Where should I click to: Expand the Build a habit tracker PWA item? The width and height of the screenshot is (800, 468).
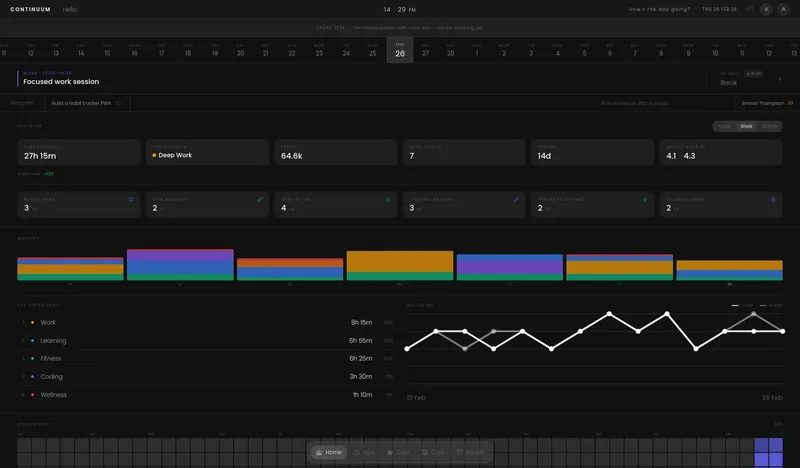pos(119,102)
